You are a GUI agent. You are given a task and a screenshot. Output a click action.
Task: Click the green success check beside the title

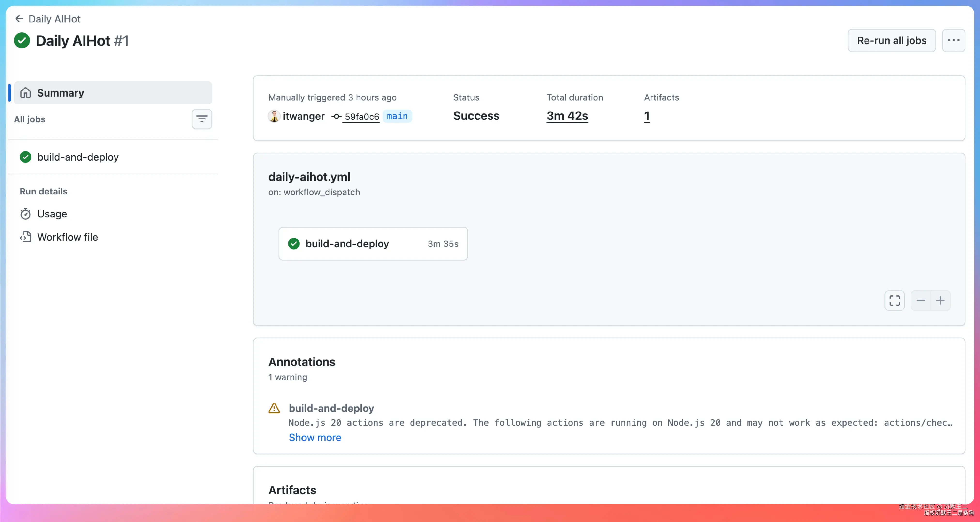(22, 41)
